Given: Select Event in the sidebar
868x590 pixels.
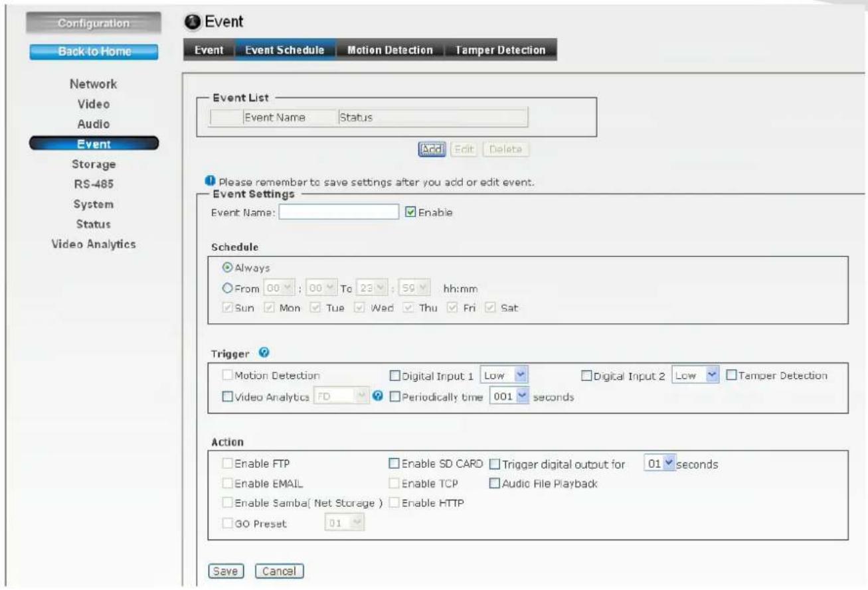Looking at the screenshot, I should tap(94, 144).
